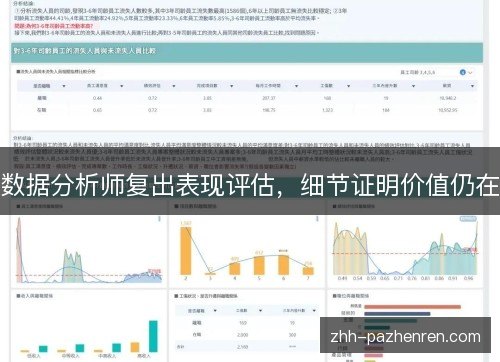The height and width of the screenshot is (362, 500).
Task: Open sort arrow on 完成項目數 column
Action: click(x=232, y=86)
